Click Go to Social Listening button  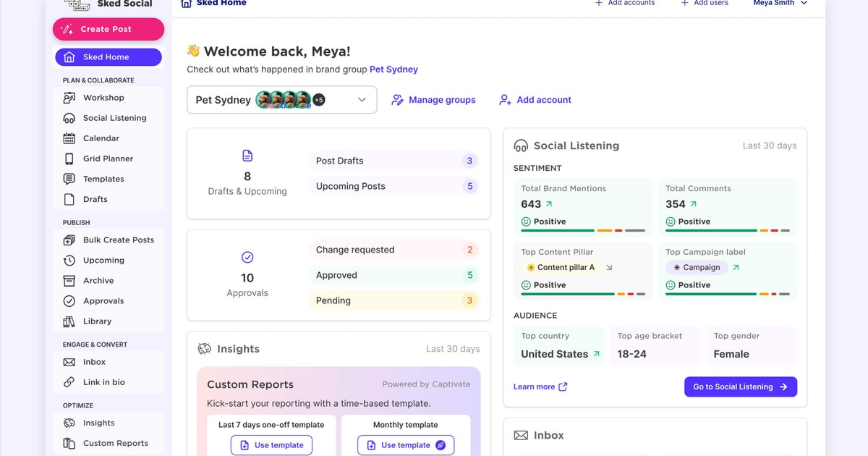pyautogui.click(x=741, y=387)
